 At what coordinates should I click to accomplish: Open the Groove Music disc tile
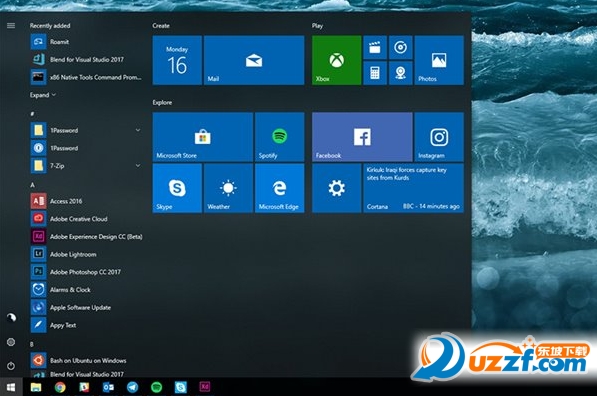point(400,48)
